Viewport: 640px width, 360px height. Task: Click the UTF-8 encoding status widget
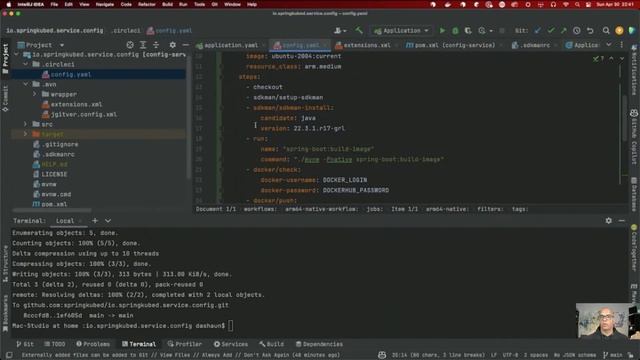pyautogui.click(x=510, y=355)
